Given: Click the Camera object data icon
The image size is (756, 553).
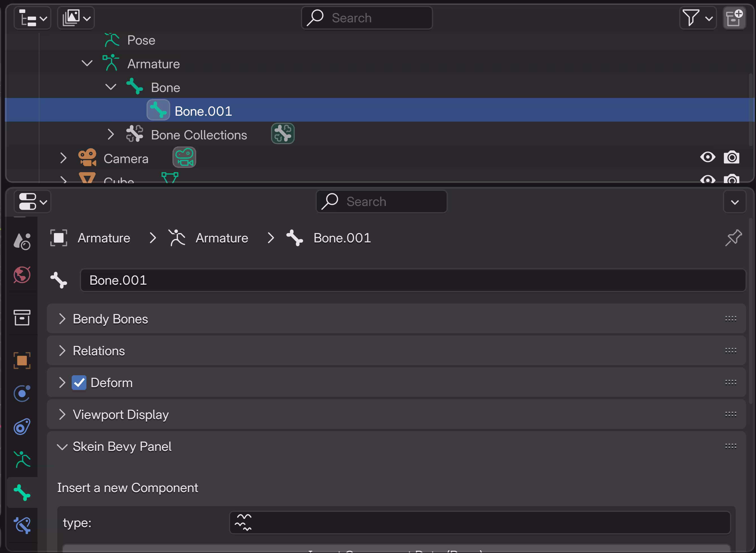Looking at the screenshot, I should point(184,157).
